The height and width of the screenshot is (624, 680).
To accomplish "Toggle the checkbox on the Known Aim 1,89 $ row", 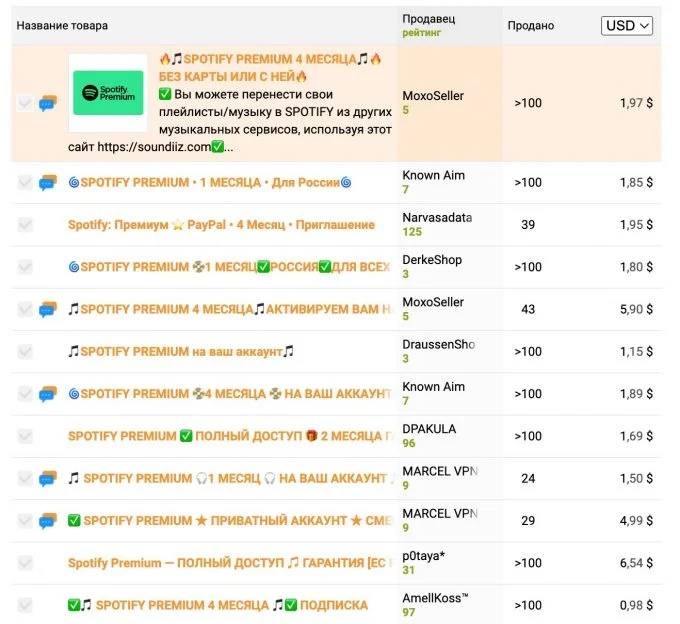I will pyautogui.click(x=25, y=394).
